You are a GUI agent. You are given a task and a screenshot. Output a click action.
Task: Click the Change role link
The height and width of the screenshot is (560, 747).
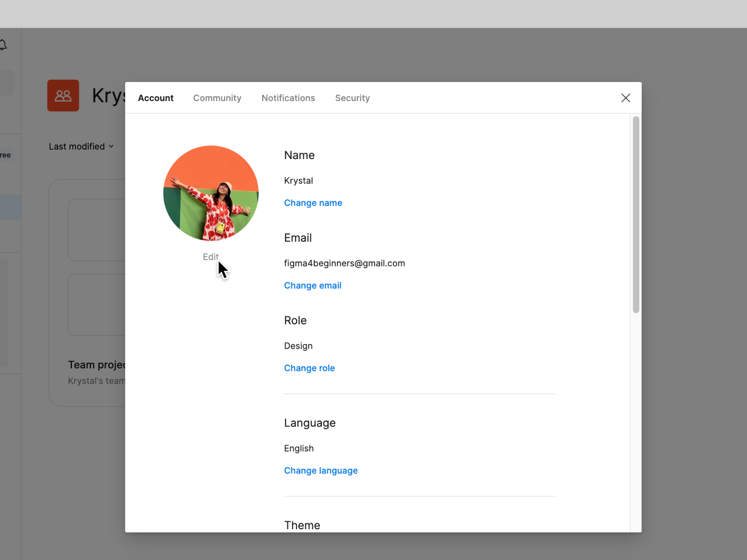pyautogui.click(x=309, y=368)
